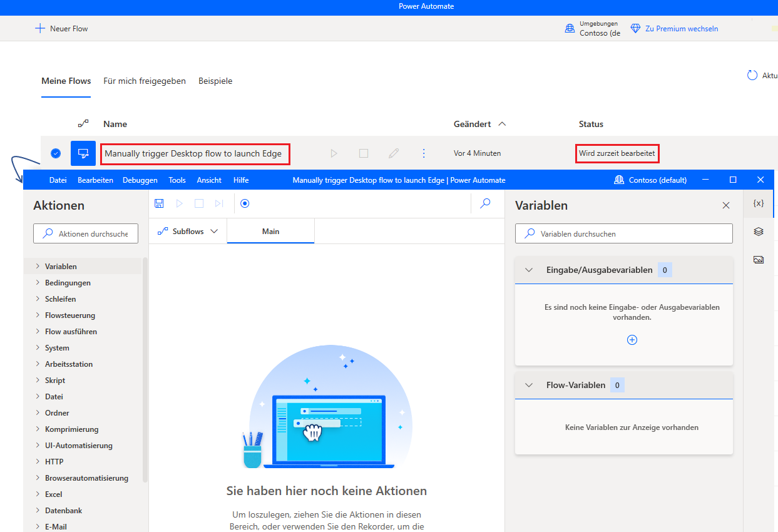Click the flow type column header icon
778x532 pixels.
(83, 123)
